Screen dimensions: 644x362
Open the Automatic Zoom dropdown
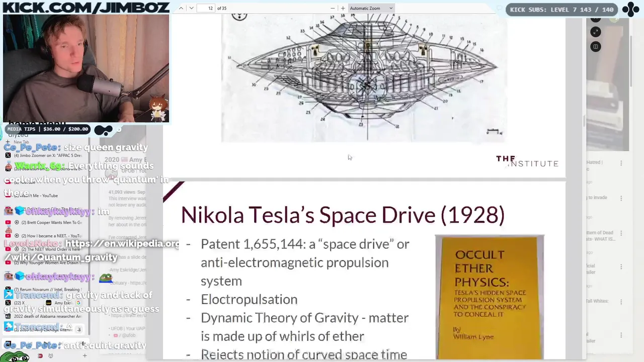click(371, 8)
